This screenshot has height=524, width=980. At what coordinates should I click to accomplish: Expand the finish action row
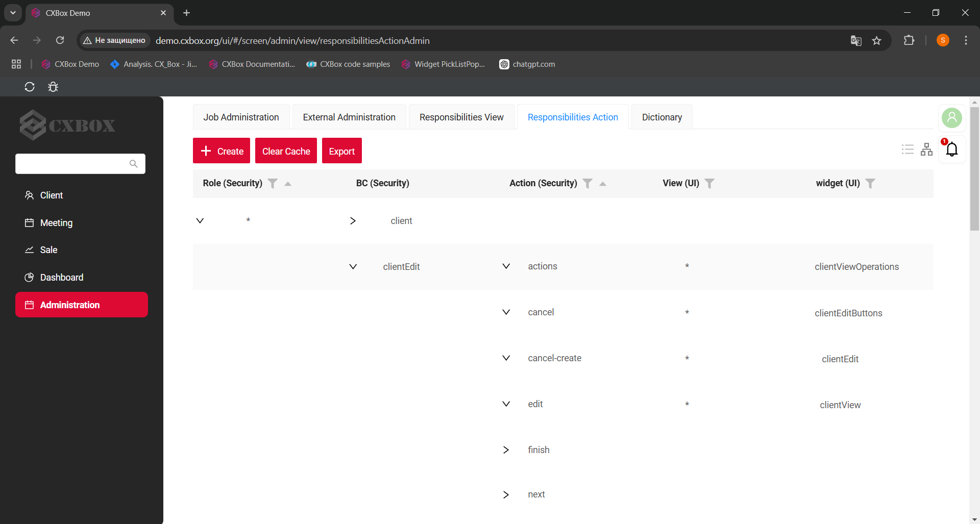[506, 450]
